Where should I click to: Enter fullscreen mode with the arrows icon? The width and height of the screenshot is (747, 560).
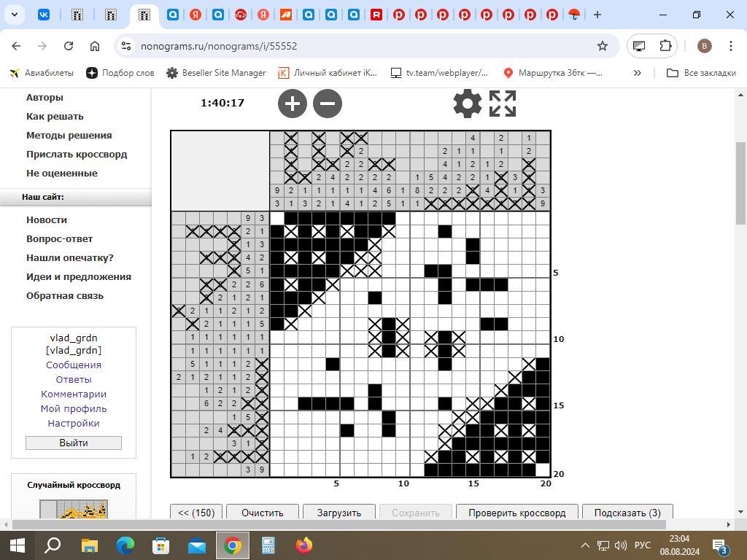503,104
